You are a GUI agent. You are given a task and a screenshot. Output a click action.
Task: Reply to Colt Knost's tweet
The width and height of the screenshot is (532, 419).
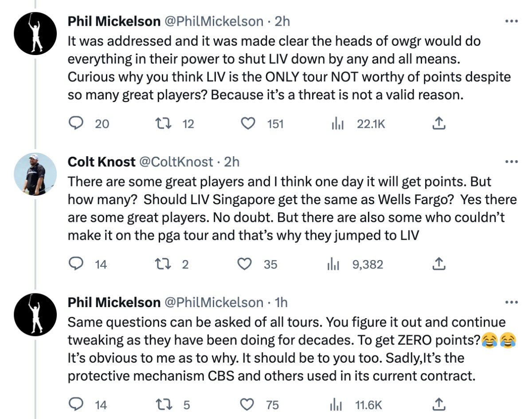[76, 264]
